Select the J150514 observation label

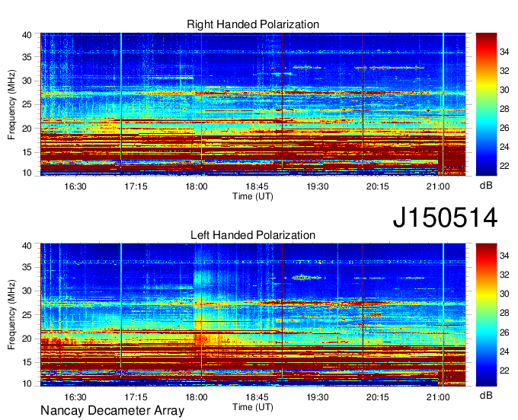(445, 218)
